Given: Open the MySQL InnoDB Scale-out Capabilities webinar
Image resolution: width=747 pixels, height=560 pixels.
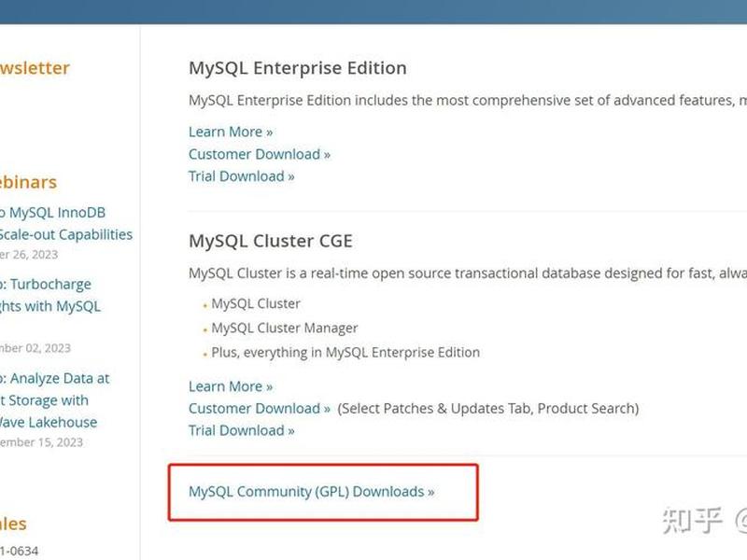Looking at the screenshot, I should 65,223.
